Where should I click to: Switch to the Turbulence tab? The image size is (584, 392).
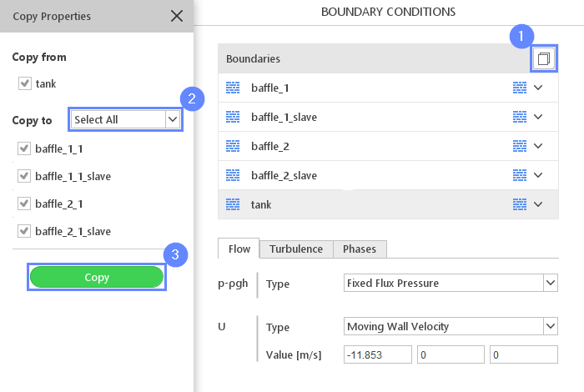296,249
